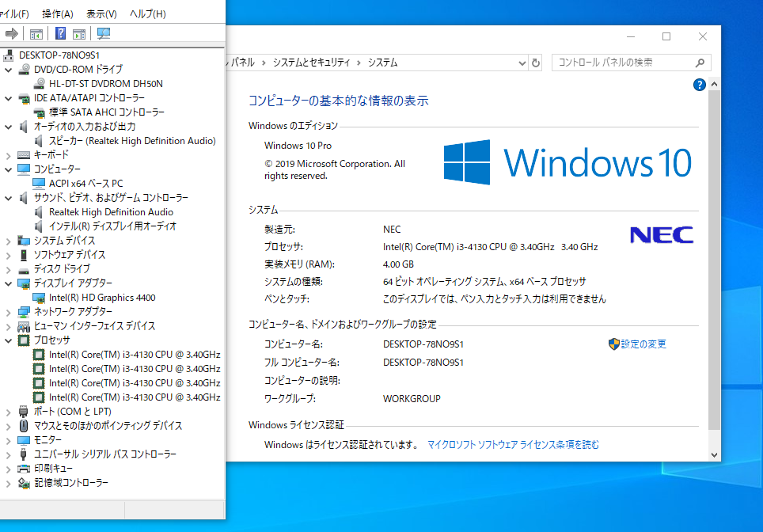
Task: Click the action pane toolbar icon
Action: (79, 34)
